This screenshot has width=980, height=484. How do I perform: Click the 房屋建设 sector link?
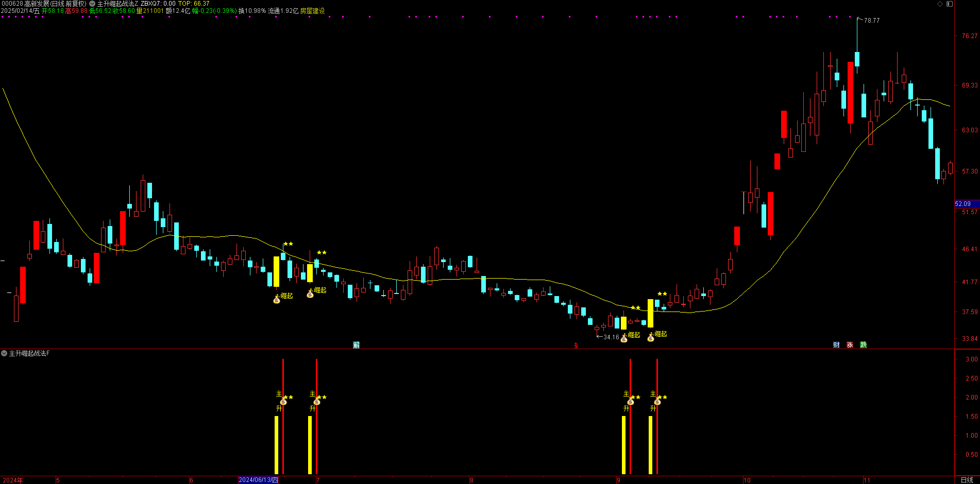pyautogui.click(x=312, y=11)
